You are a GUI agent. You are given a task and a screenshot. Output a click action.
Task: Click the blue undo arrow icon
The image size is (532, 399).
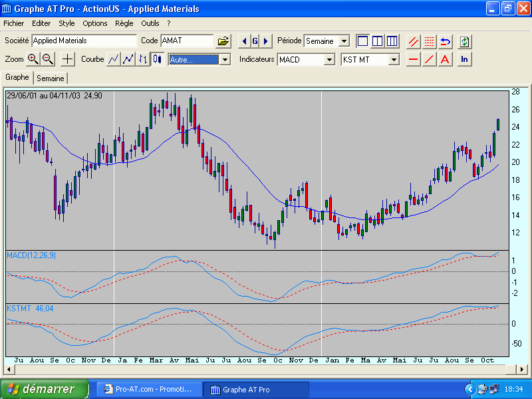445,42
